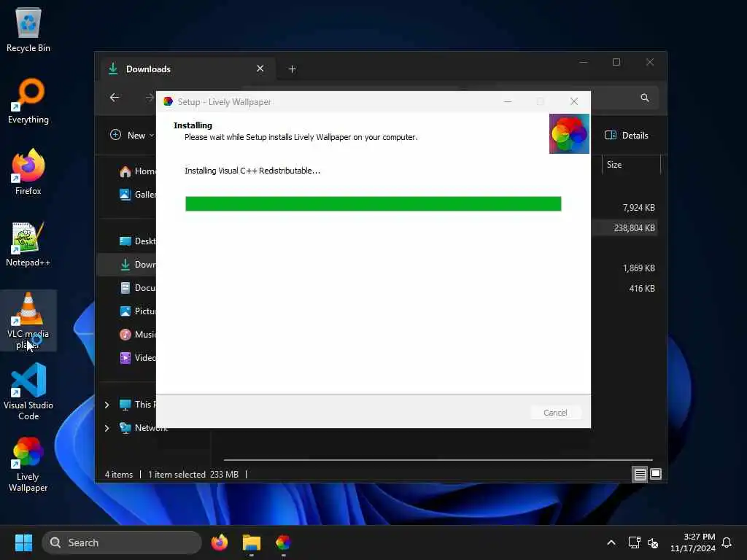Open Desktop in Explorer navigation pane
This screenshot has width=747, height=560.
click(x=137, y=241)
